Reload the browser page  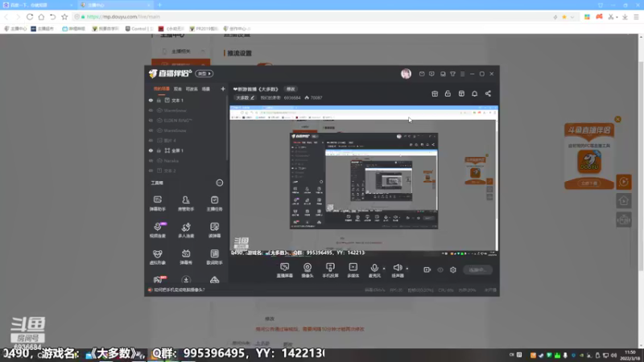(x=30, y=17)
